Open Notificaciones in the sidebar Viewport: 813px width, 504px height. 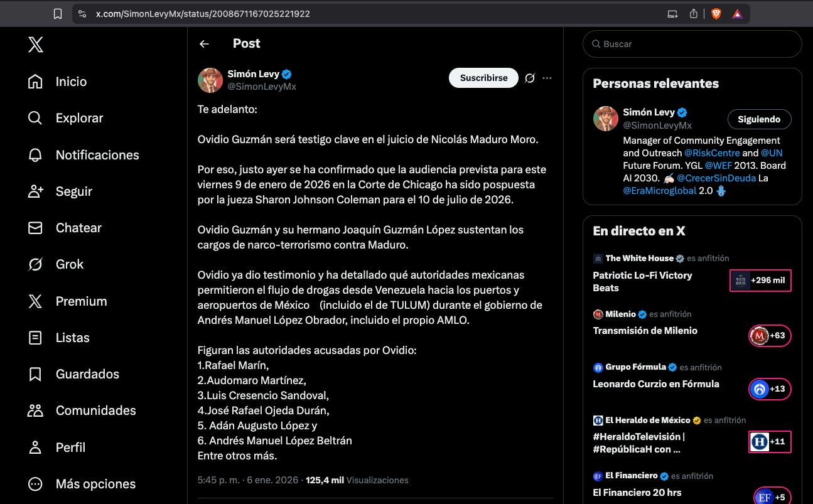(83, 155)
